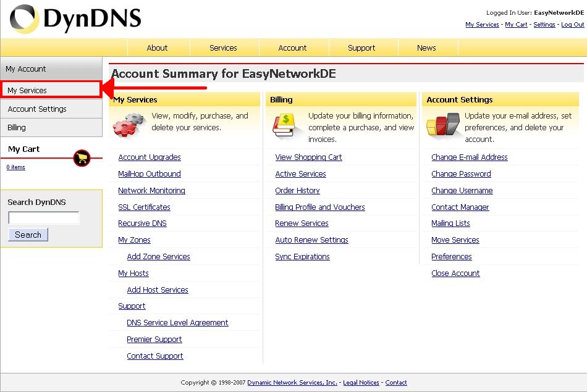587x392 pixels.
Task: Open SSL Certificates link
Action: (x=144, y=207)
